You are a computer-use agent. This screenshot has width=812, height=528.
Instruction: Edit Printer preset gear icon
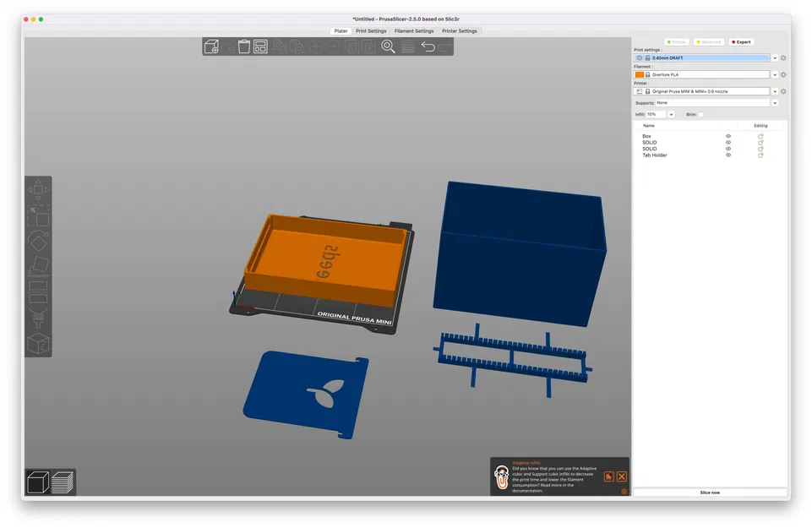(x=783, y=91)
